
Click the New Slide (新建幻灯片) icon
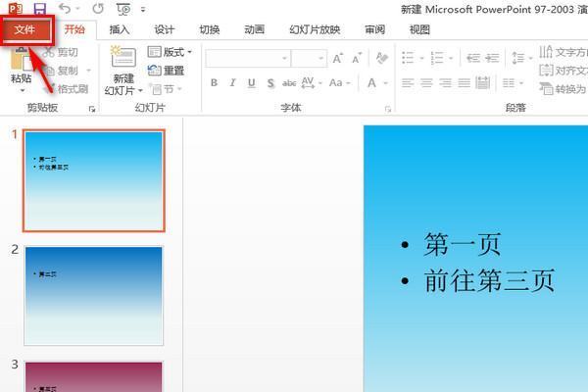[122, 59]
